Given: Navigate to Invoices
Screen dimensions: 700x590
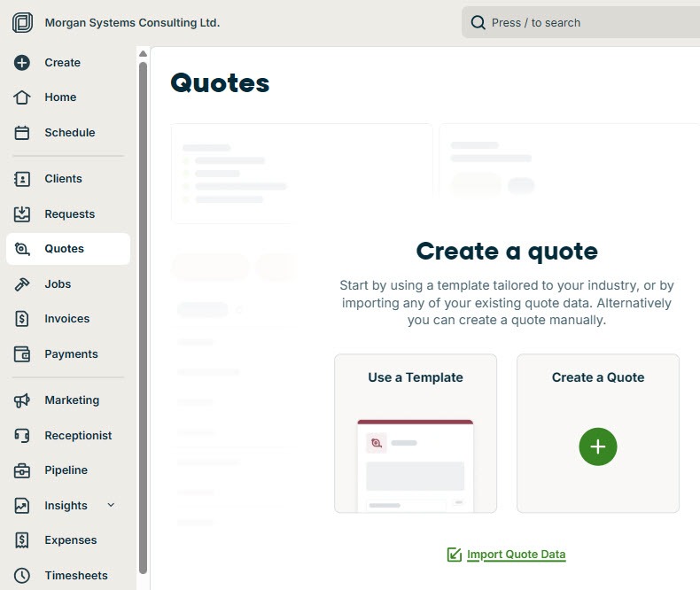Looking at the screenshot, I should pyautogui.click(x=67, y=319).
